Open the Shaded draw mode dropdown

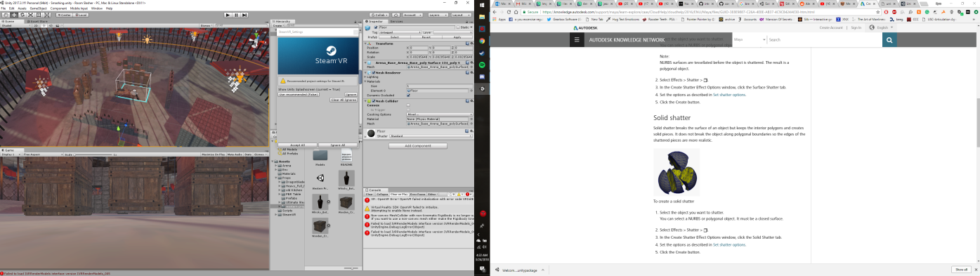coord(16,25)
